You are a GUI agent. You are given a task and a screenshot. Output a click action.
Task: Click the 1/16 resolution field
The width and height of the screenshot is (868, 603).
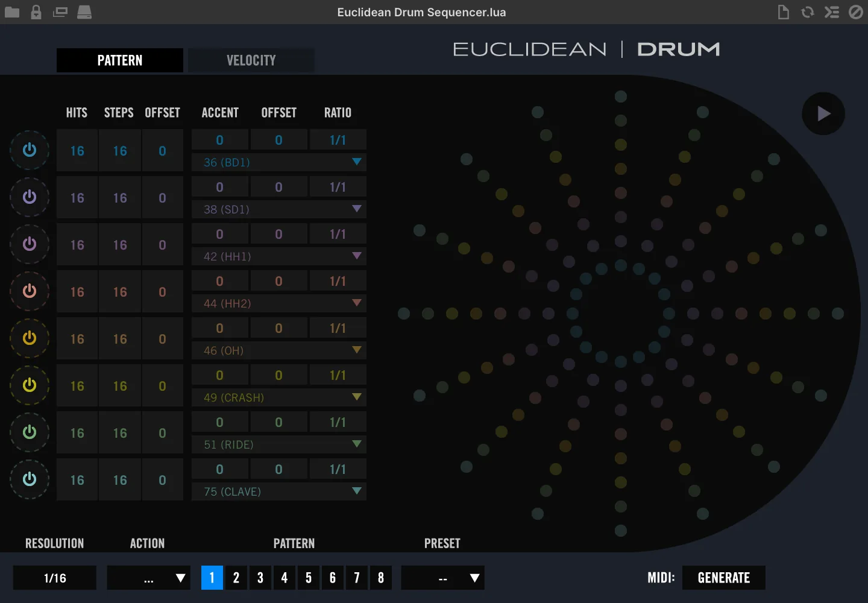[x=55, y=578]
